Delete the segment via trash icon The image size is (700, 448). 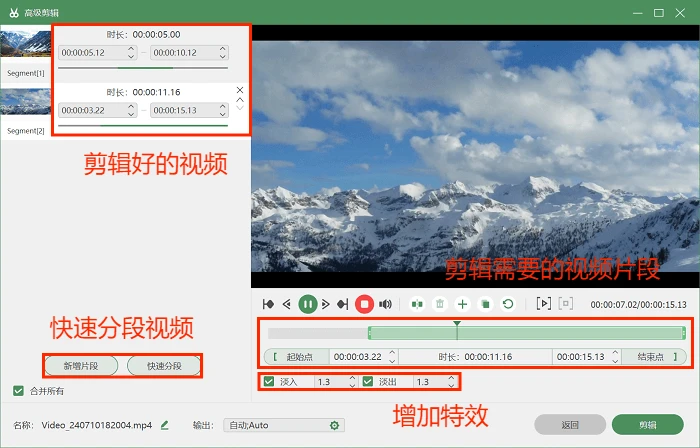pos(440,304)
